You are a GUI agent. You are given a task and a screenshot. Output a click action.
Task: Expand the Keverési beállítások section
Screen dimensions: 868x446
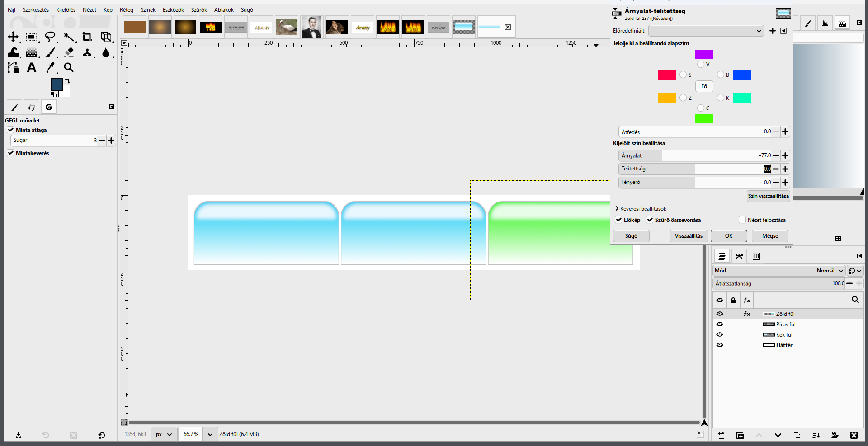(641, 209)
